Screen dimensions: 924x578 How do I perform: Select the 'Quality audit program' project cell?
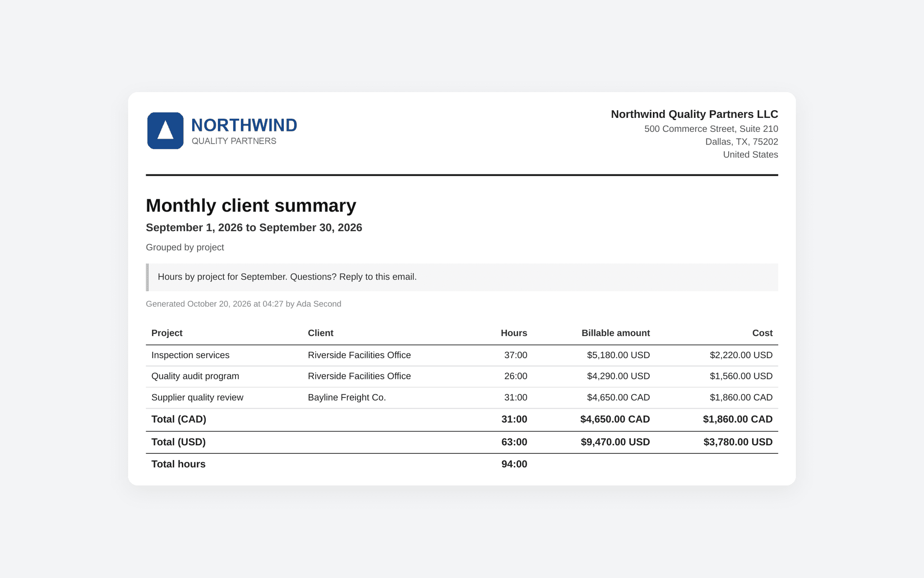point(195,376)
